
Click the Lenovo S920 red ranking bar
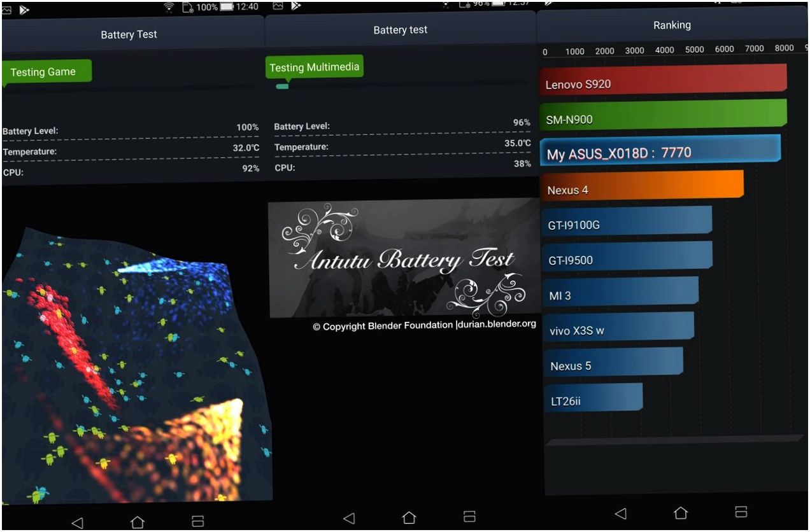click(663, 80)
